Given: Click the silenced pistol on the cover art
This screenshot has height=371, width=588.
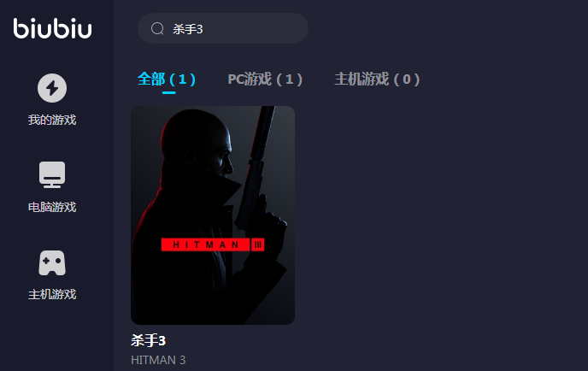Looking at the screenshot, I should pyautogui.click(x=258, y=173).
